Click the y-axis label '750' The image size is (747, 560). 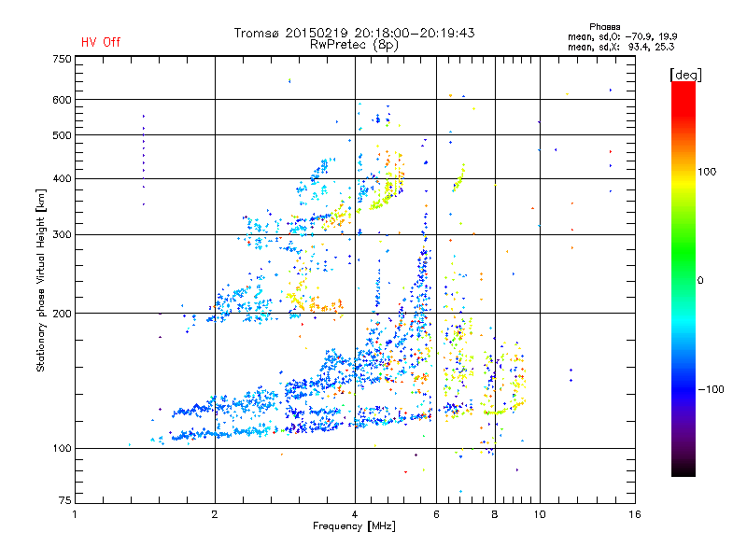[62, 59]
